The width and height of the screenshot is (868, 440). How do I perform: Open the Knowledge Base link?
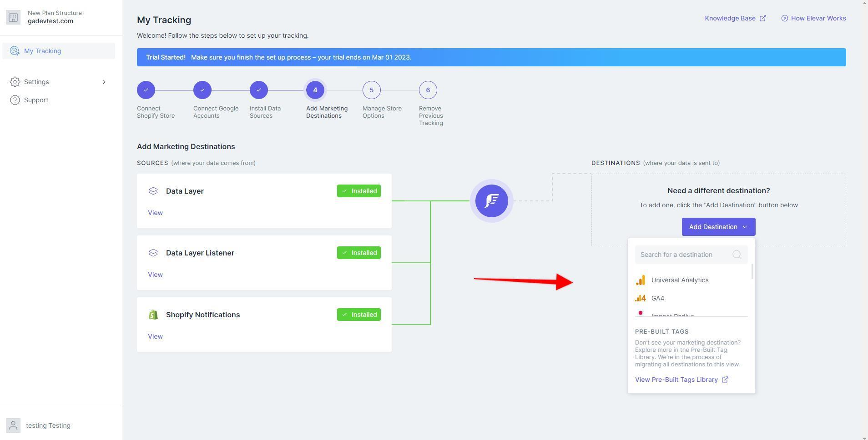736,18
